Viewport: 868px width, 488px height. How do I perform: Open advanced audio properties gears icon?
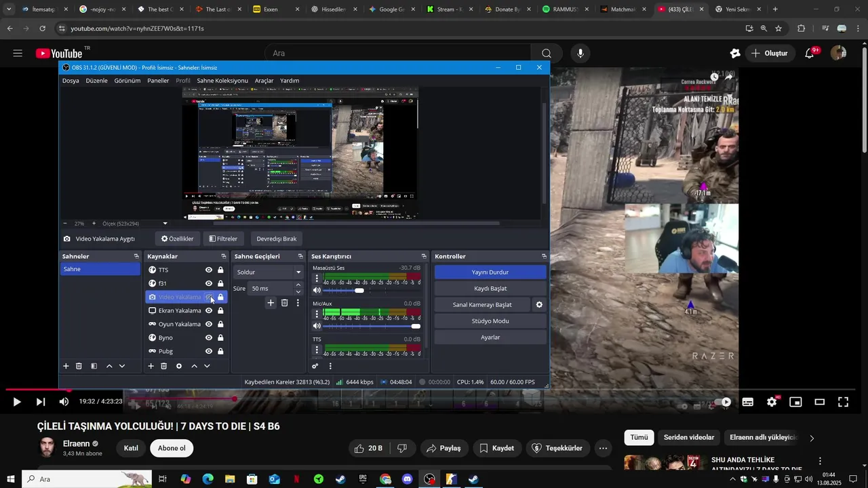point(315,366)
